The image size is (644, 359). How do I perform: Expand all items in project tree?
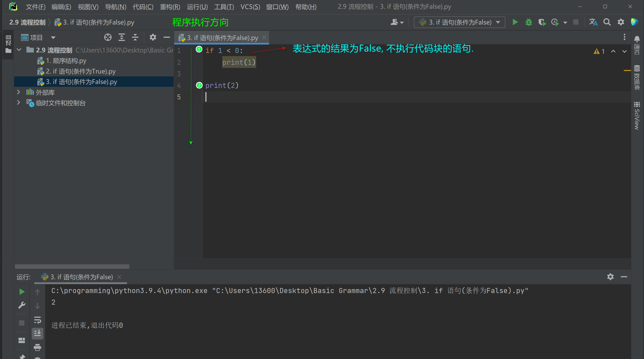pos(122,37)
